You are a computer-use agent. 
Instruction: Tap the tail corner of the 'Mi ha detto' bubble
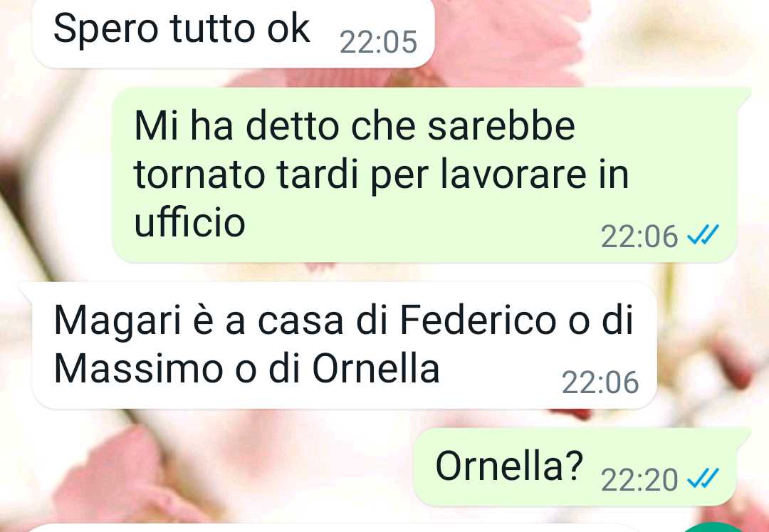743,94
